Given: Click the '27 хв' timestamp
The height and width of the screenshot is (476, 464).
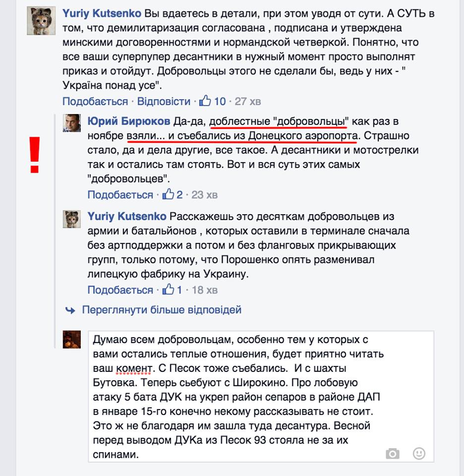Looking at the screenshot, I should pos(248,101).
